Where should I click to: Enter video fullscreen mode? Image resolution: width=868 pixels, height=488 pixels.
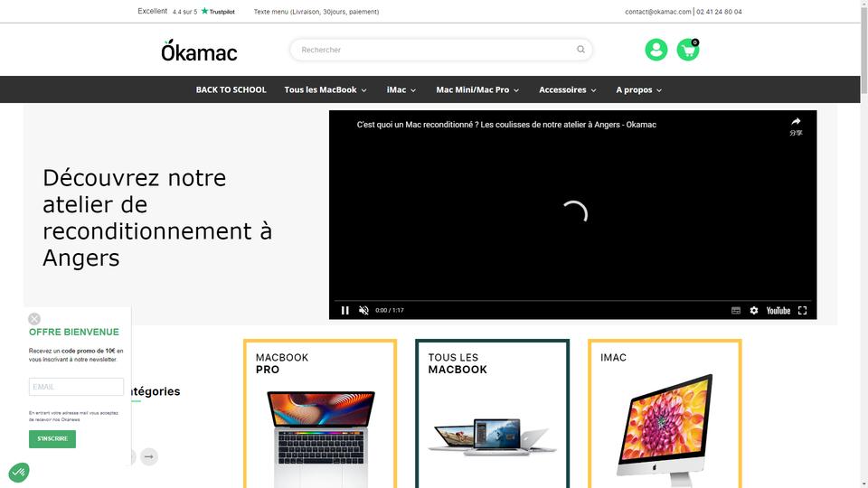(802, 310)
